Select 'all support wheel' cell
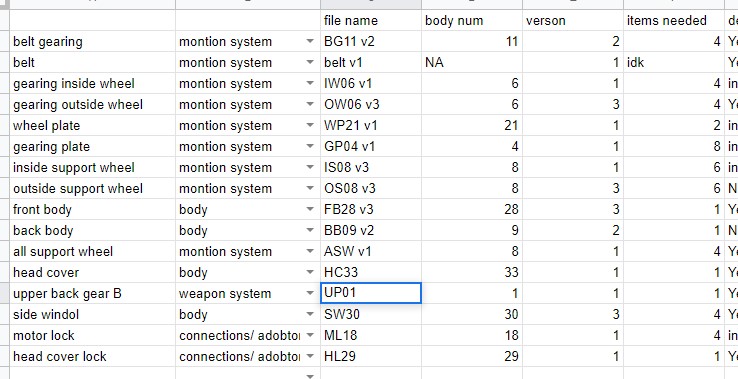 (x=93, y=251)
